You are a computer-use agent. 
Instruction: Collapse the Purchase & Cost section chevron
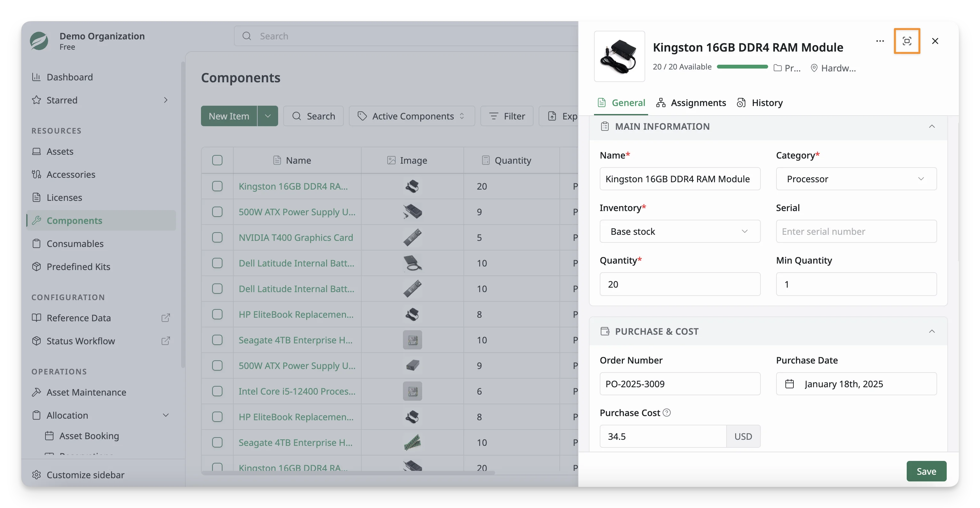tap(932, 331)
